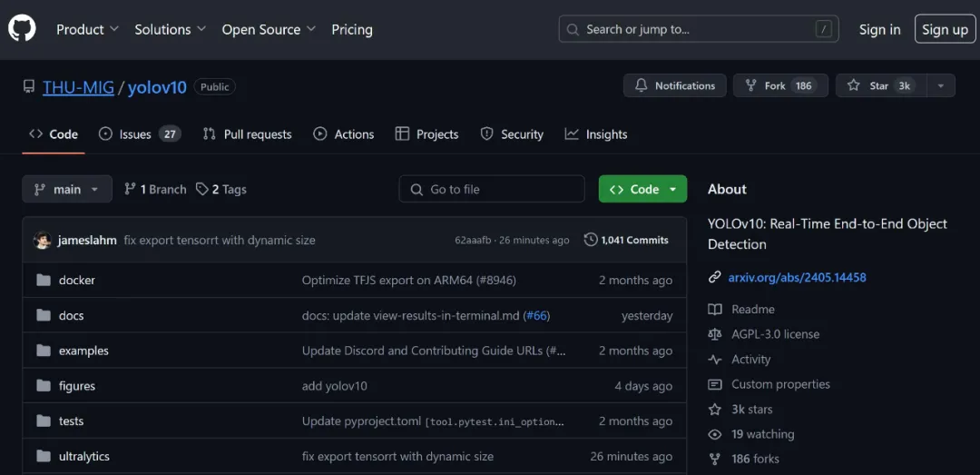Viewport: 980px width, 475px height.
Task: Switch to the Issues tab
Action: tap(139, 134)
